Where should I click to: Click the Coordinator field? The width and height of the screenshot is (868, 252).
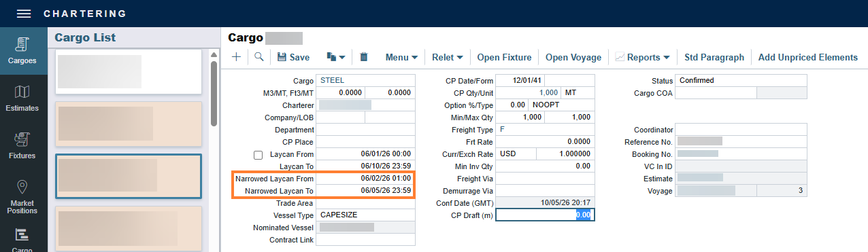(741, 130)
